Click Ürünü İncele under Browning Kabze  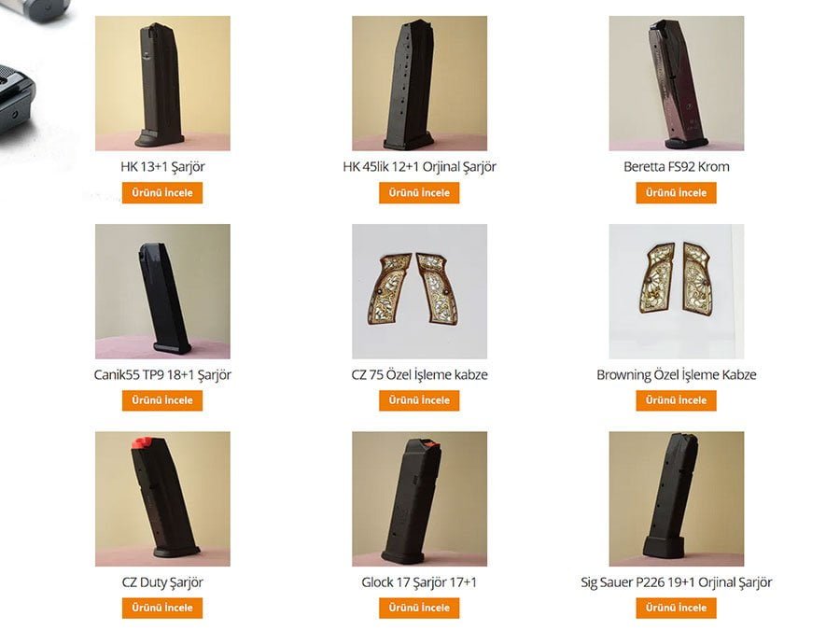pyautogui.click(x=676, y=400)
